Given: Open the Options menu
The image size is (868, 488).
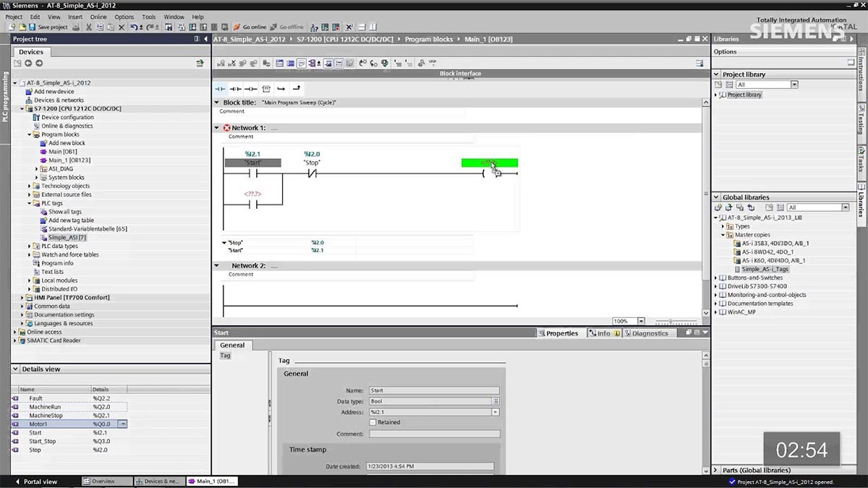Looking at the screenshot, I should (124, 17).
